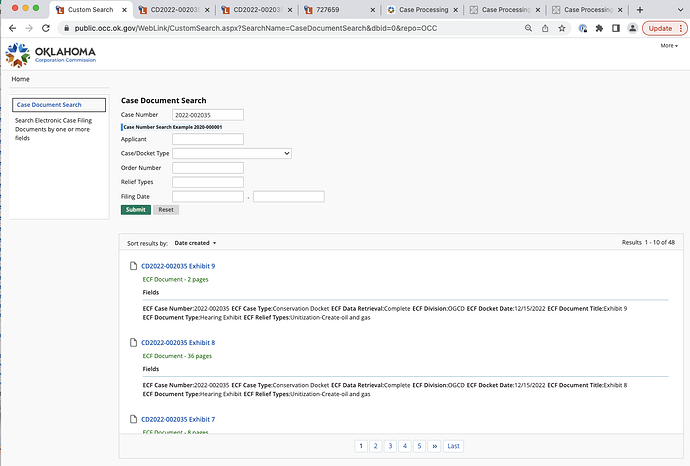This screenshot has height=466, width=690.
Task: Open the More menu at top right
Action: click(669, 46)
